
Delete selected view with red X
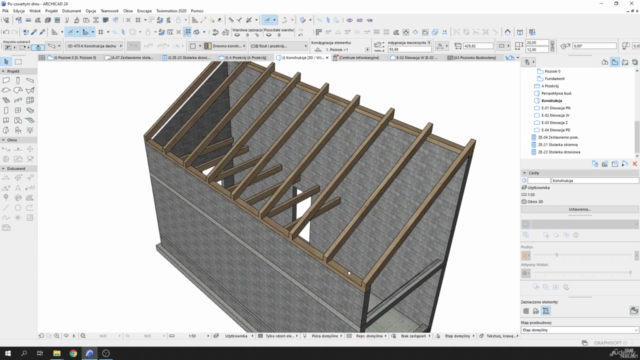[x=635, y=164]
